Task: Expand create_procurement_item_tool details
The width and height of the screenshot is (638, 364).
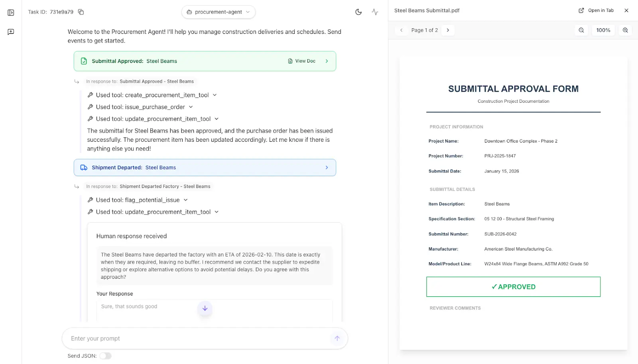Action: pos(215,95)
